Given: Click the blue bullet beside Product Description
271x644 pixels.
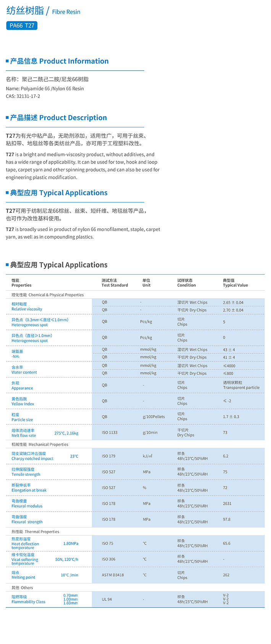Looking at the screenshot, I should click(x=7, y=117).
